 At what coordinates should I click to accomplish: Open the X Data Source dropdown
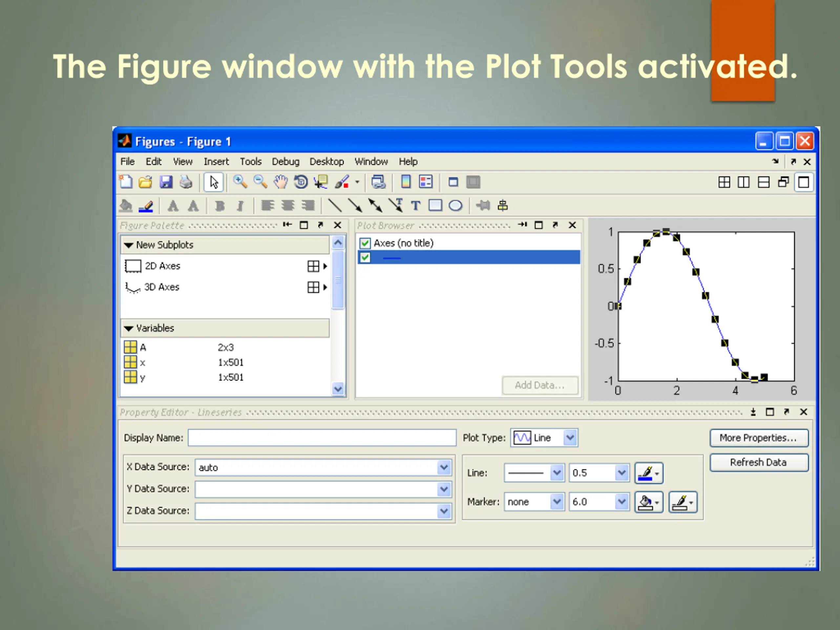click(444, 468)
